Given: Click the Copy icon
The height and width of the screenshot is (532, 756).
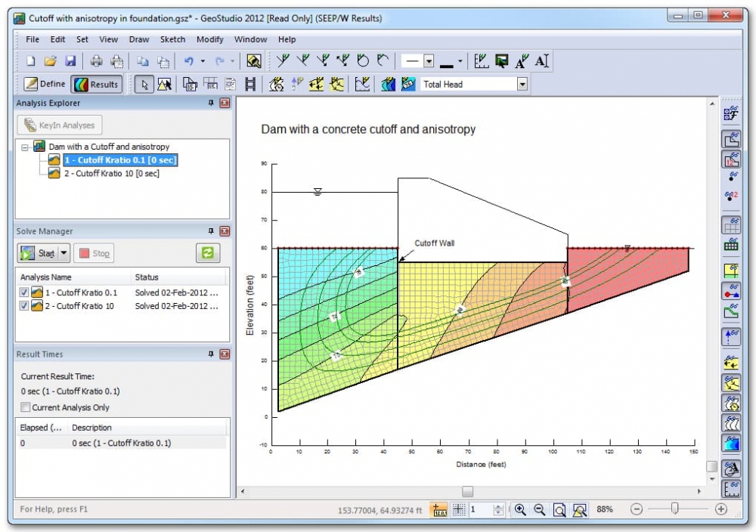Looking at the screenshot, I should 143,61.
